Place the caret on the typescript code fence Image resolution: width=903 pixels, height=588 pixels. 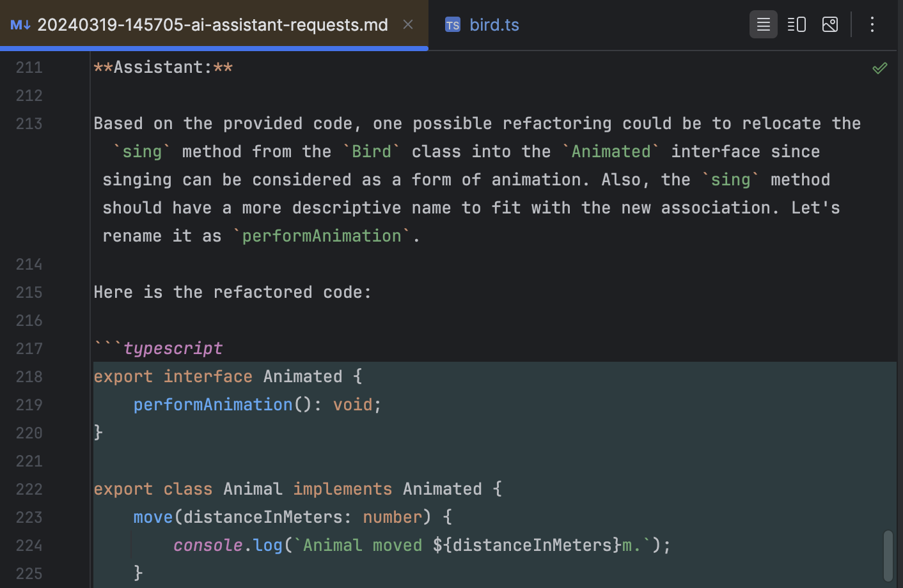click(x=173, y=348)
